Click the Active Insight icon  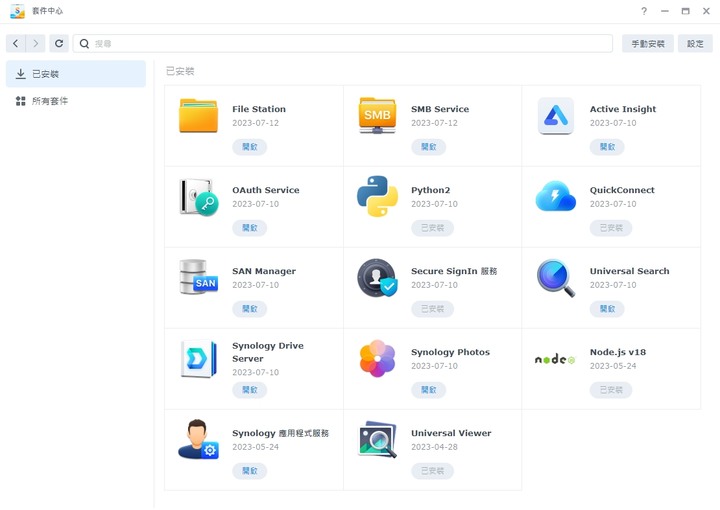556,116
